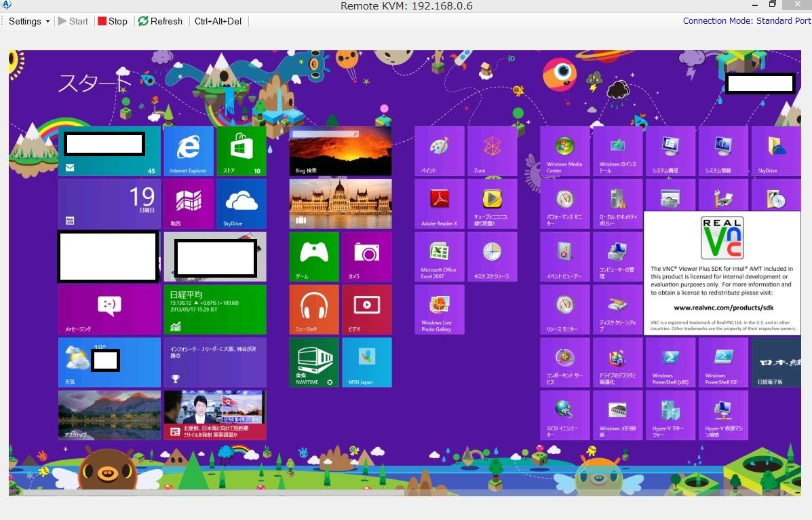The height and width of the screenshot is (520, 812).
Task: Open the MSN Japan tile
Action: click(x=366, y=363)
